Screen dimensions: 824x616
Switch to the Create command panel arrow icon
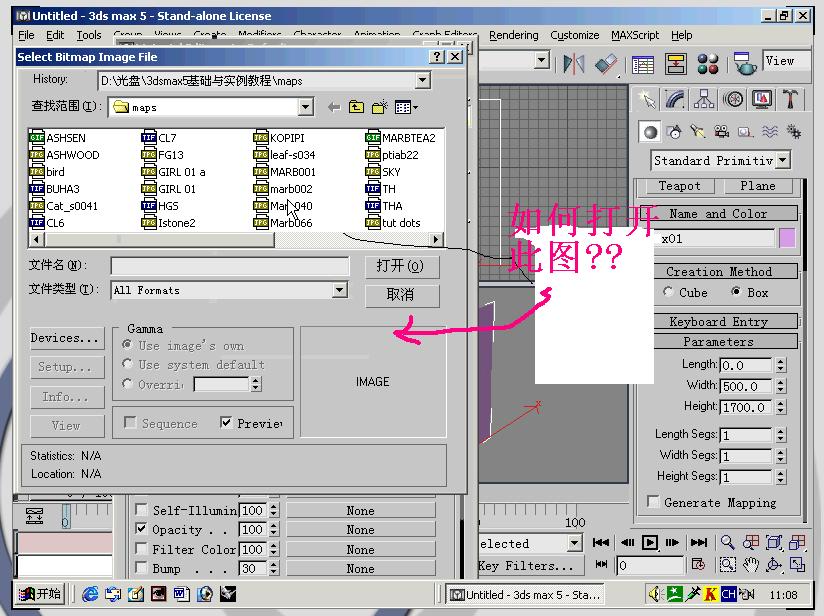[x=647, y=99]
